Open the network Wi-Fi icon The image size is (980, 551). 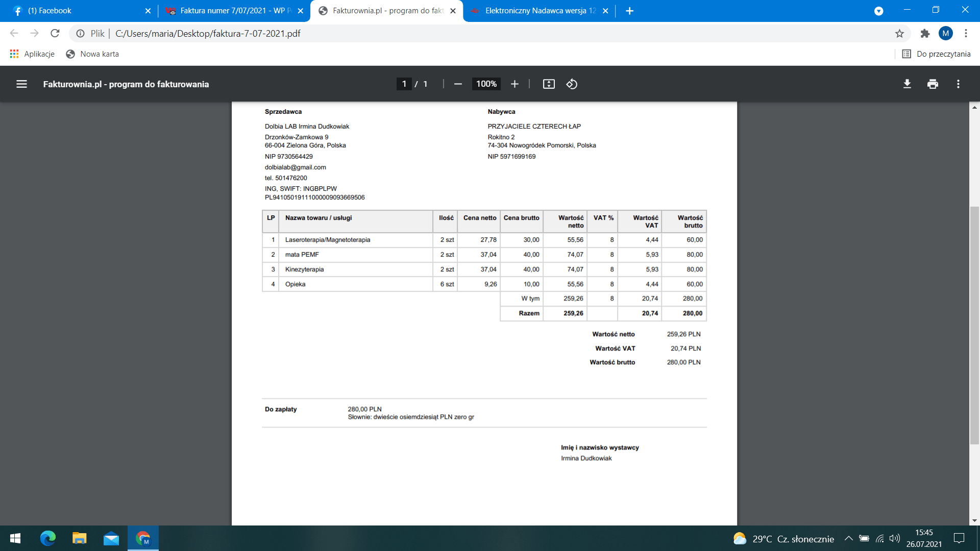pyautogui.click(x=879, y=538)
